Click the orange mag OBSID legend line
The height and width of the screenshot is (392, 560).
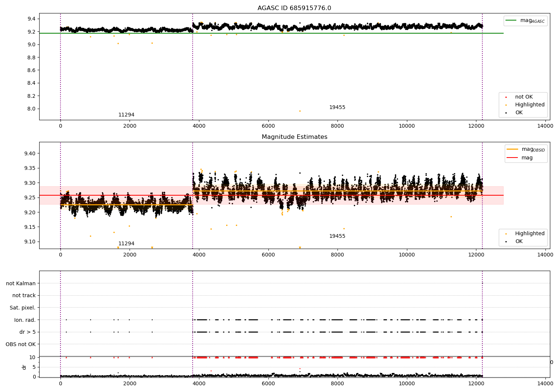pos(513,149)
